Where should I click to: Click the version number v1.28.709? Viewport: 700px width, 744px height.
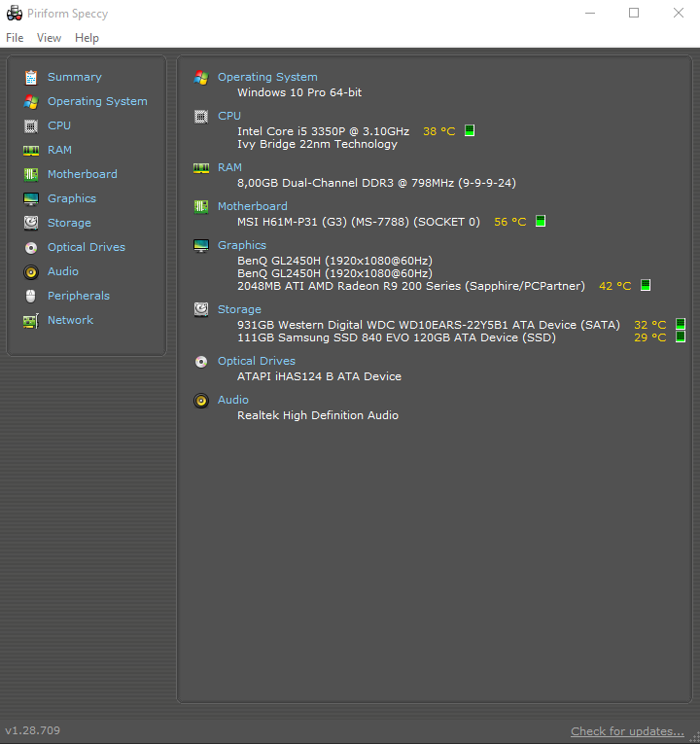(33, 730)
